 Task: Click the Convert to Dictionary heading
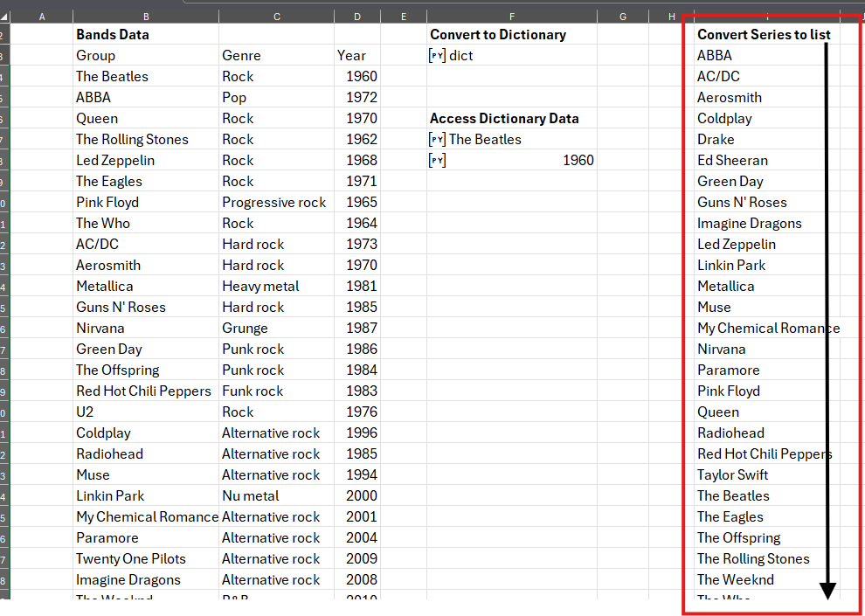(512, 34)
